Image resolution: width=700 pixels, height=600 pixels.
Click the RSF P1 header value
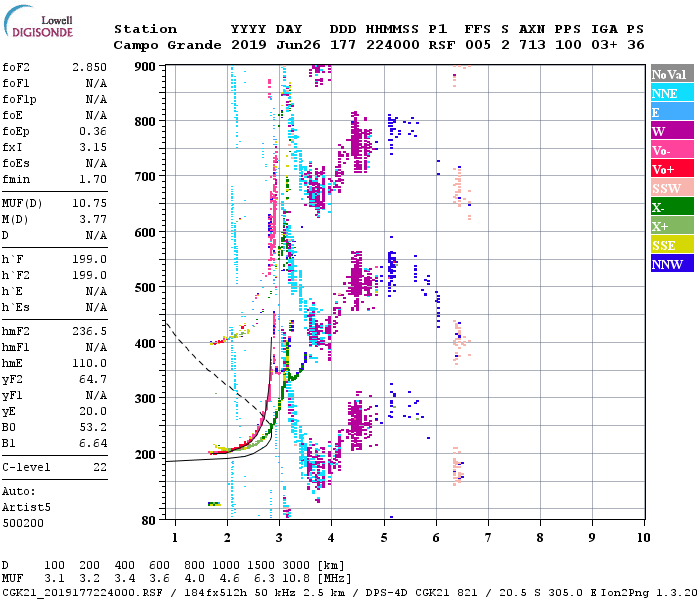[x=442, y=45]
